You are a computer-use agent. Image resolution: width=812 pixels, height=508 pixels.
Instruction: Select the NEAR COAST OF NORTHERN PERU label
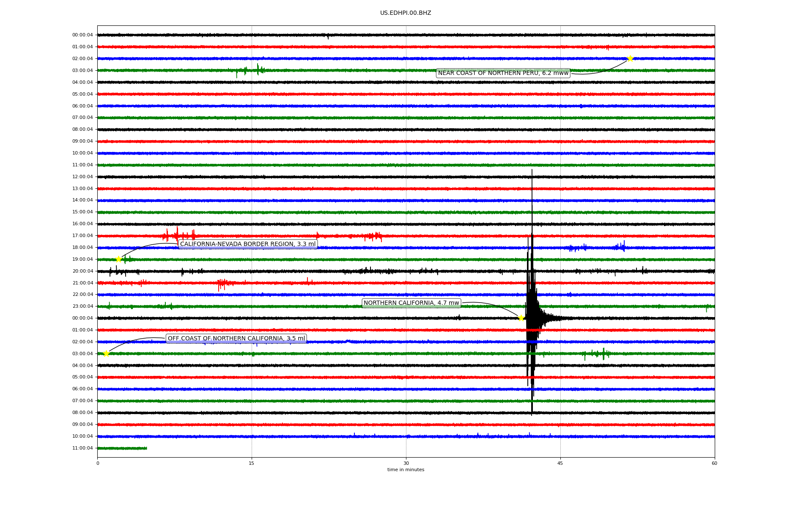point(503,73)
